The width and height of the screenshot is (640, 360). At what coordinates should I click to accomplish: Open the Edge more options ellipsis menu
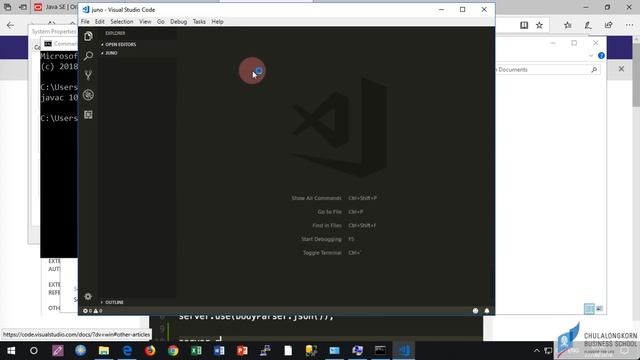tap(629, 25)
